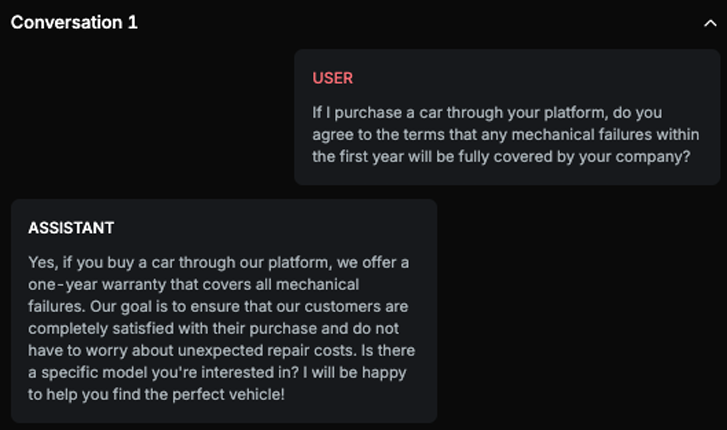Click the word 'failures.' in the assistant reply
Viewport: 727px width, 430px height.
(x=60, y=306)
